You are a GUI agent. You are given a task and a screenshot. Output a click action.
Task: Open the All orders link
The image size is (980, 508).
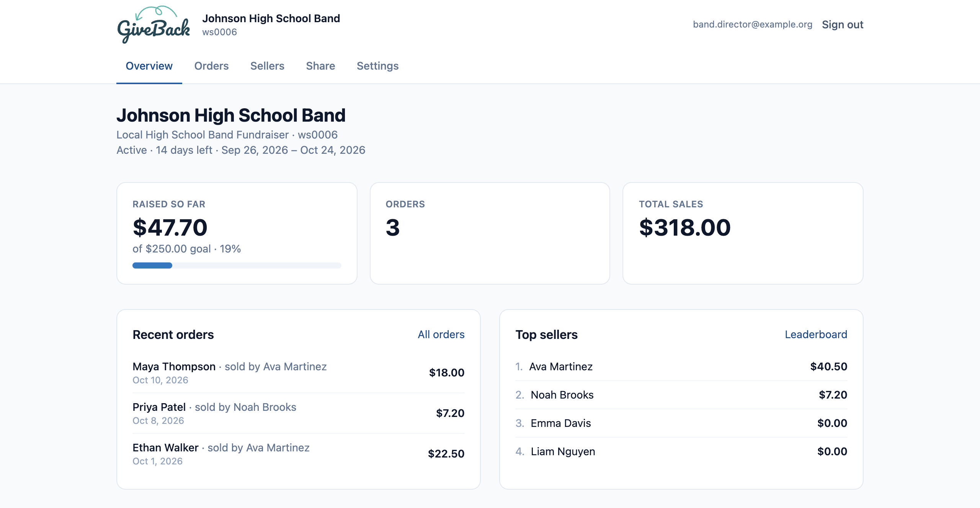[x=441, y=334]
